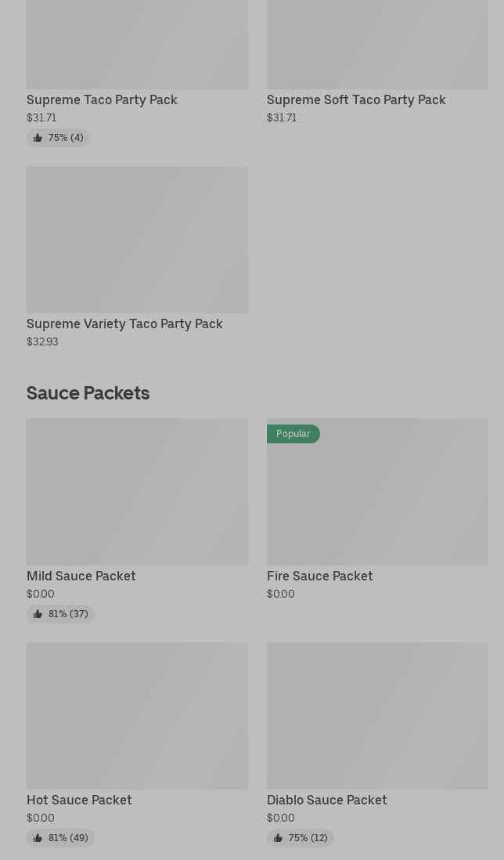This screenshot has width=504, height=860.
Task: Open the Supreme Taco Party Pack image
Action: [137, 44]
